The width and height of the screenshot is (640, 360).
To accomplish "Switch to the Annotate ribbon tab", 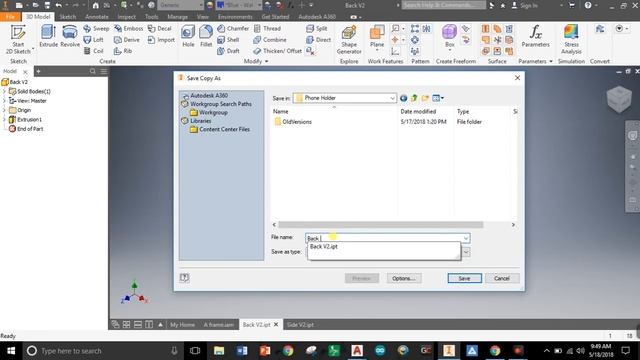I will (x=97, y=17).
